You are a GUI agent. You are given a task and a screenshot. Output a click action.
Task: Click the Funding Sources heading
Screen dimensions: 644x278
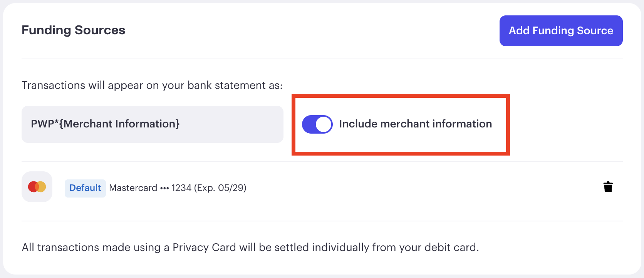point(73,30)
